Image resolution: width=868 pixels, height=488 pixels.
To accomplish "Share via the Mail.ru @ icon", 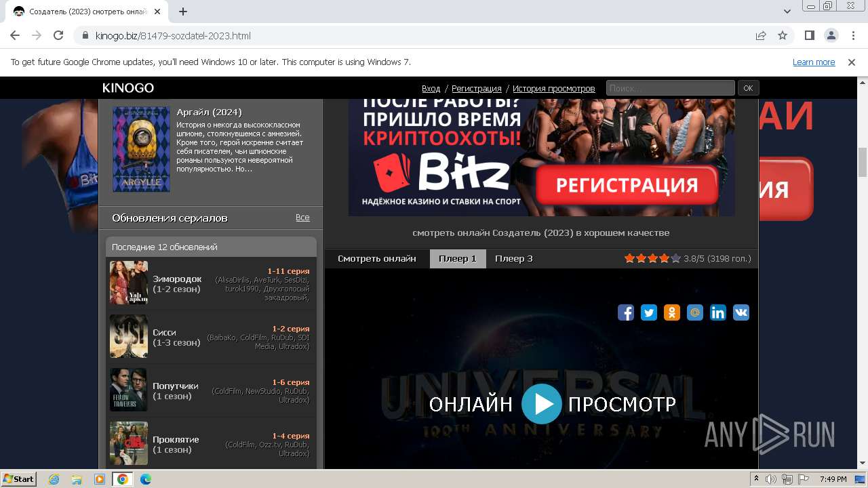I will [x=695, y=312].
